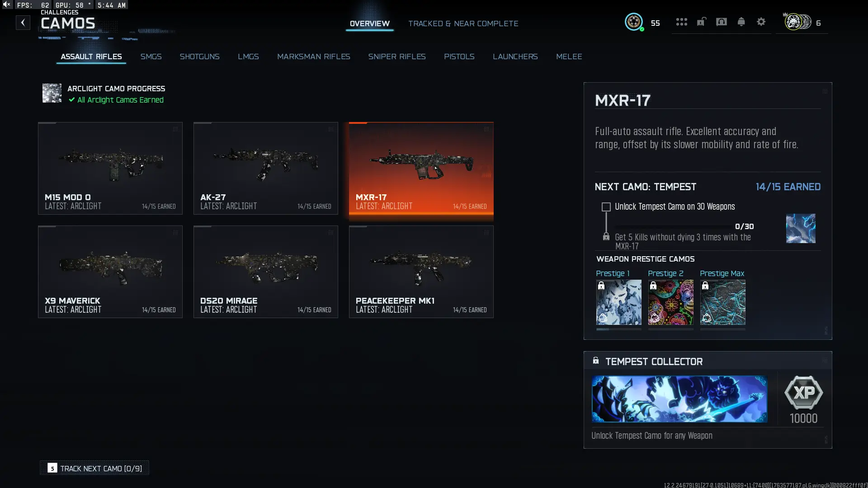Click the back arrow next to Camos title

(x=23, y=23)
